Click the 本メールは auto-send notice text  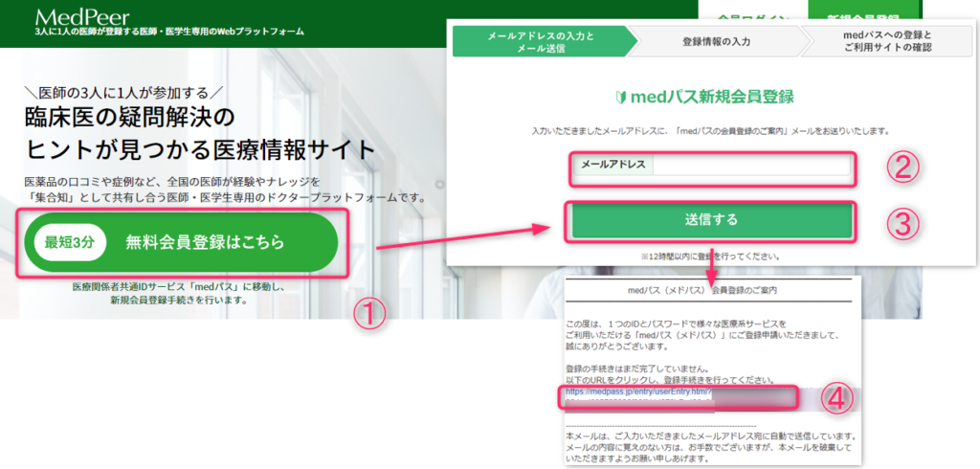tap(710, 435)
